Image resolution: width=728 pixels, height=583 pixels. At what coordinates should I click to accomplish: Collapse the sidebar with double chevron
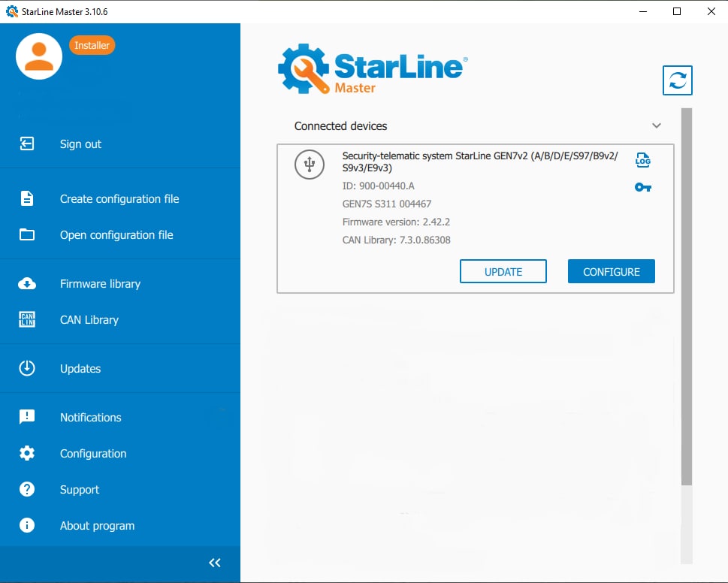[x=215, y=563]
